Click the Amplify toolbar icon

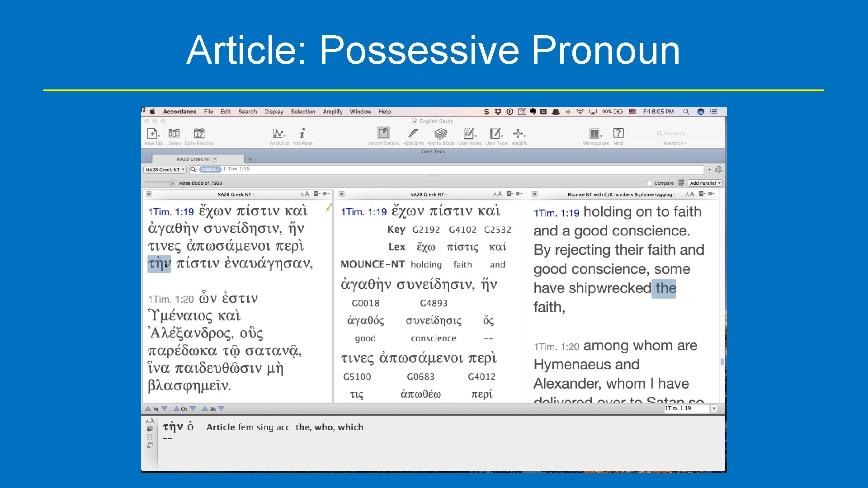519,134
